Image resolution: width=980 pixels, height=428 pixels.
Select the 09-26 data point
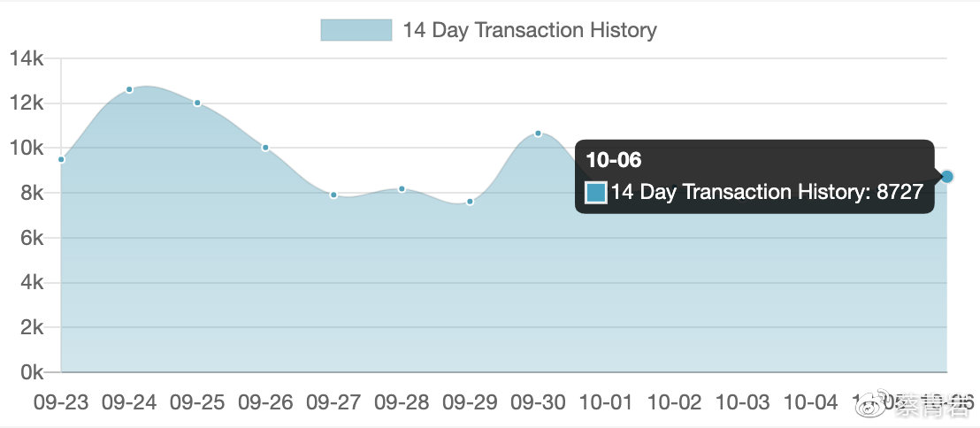(265, 148)
